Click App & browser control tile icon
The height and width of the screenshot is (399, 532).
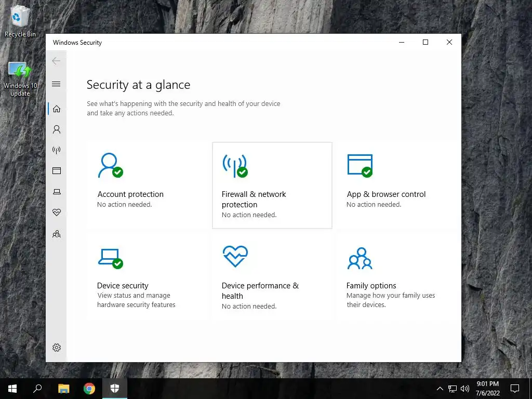(360, 166)
